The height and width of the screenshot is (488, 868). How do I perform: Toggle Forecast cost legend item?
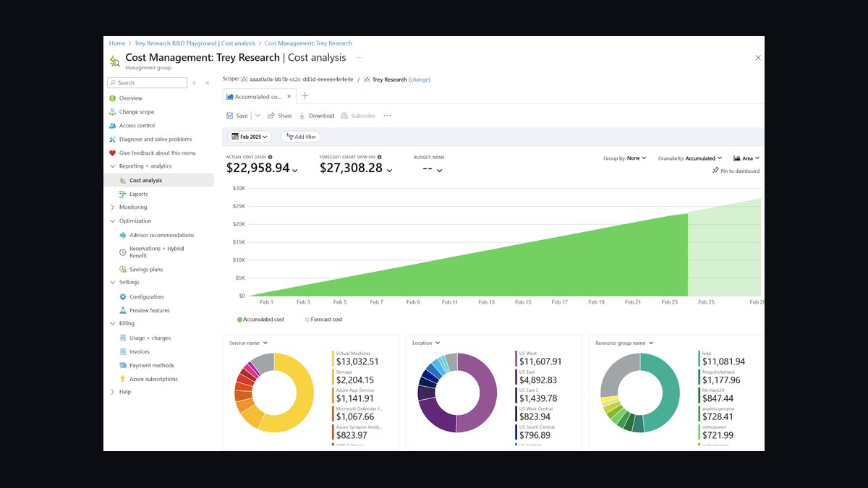tap(323, 320)
